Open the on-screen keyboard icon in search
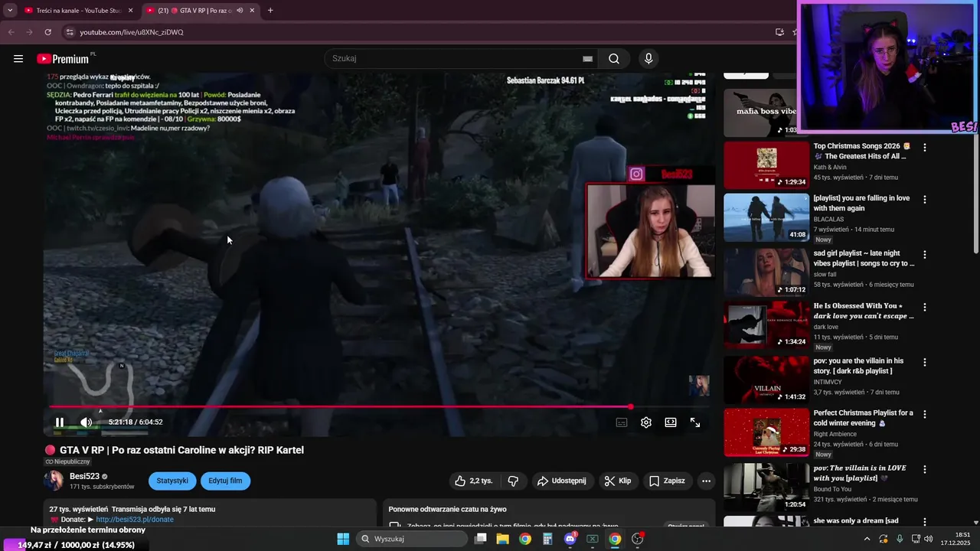980x551 pixels. (x=587, y=59)
